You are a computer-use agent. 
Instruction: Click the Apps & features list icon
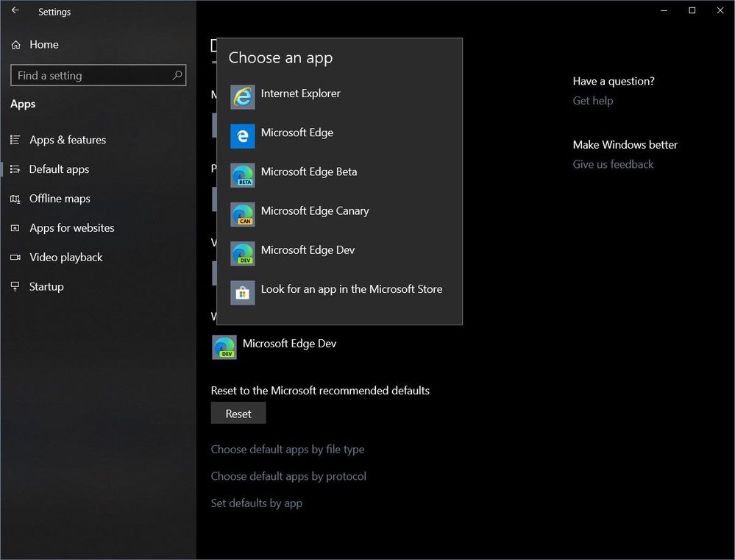15,140
